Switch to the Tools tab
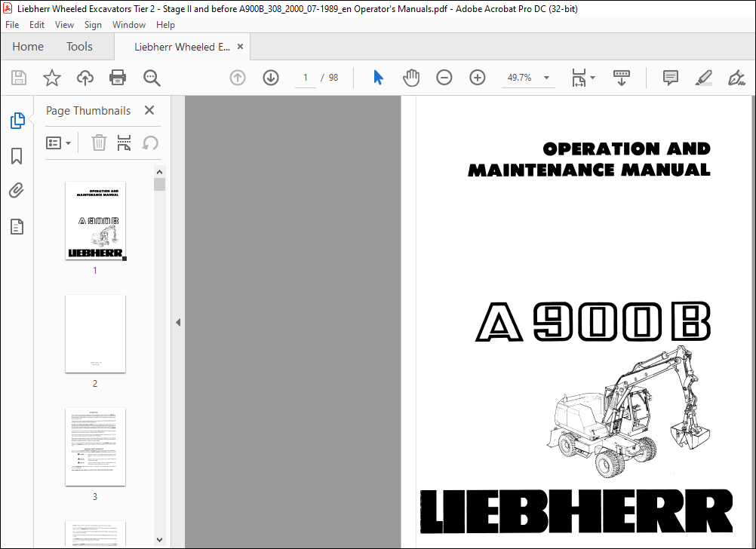Screen dimensions: 756x549 [x=79, y=47]
